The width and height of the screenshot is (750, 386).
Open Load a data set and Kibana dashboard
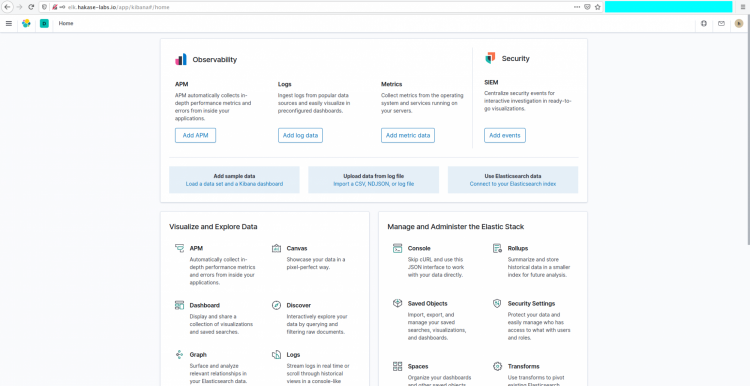click(x=234, y=184)
